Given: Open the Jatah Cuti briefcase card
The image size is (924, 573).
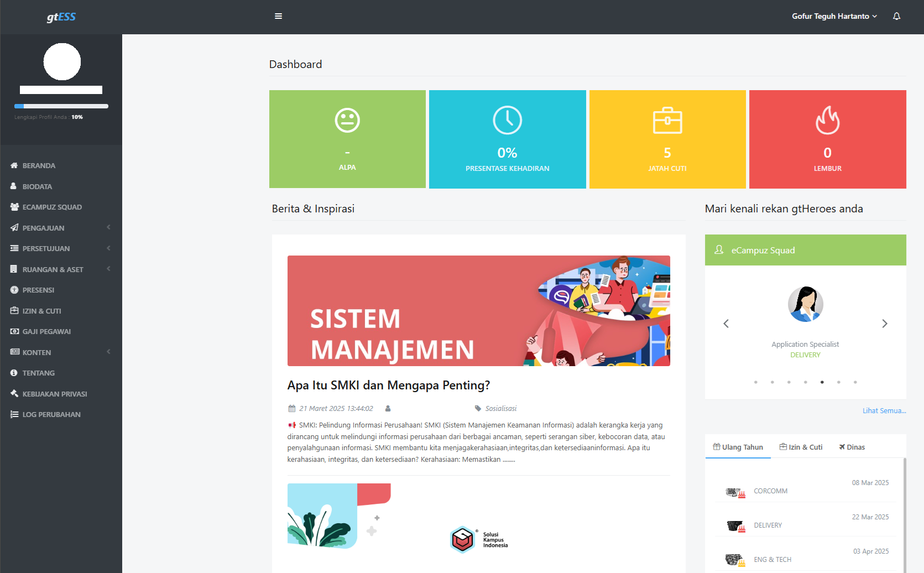Looking at the screenshot, I should tap(667, 139).
